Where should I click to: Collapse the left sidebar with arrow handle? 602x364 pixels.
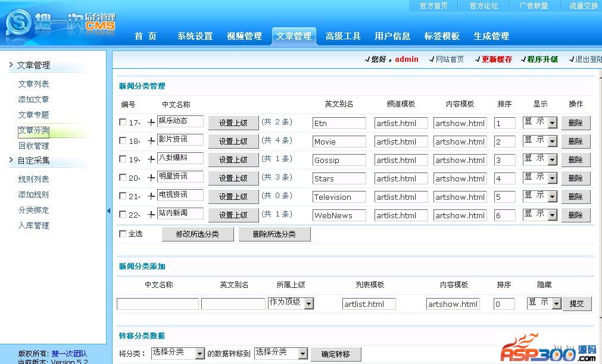point(108,211)
